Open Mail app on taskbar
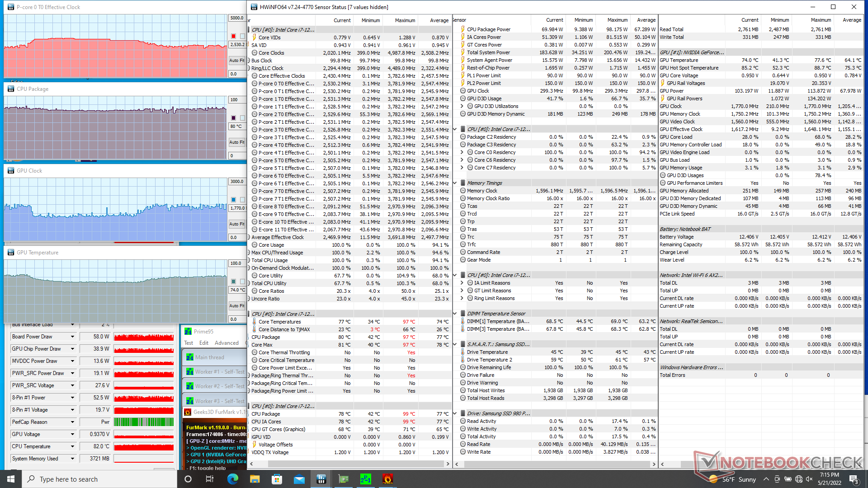 tap(299, 479)
